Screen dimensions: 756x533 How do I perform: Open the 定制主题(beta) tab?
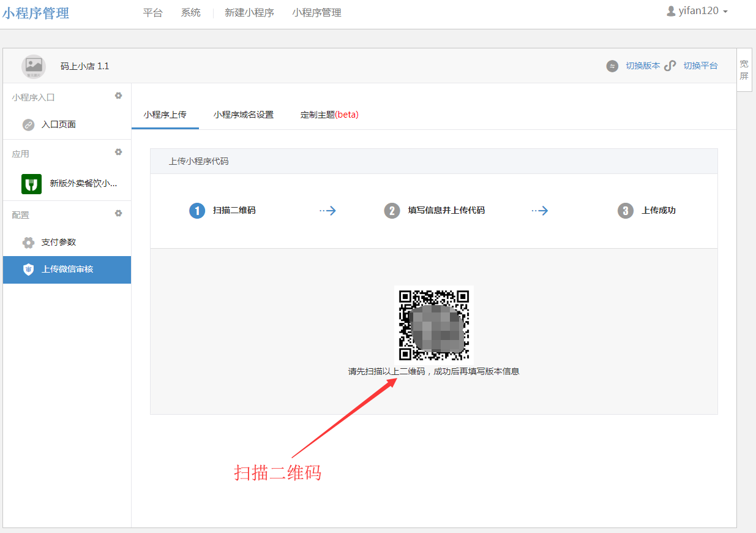(329, 115)
